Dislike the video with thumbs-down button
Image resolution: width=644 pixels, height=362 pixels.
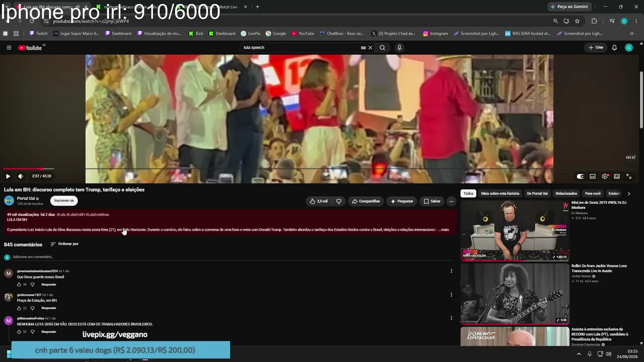(339, 201)
